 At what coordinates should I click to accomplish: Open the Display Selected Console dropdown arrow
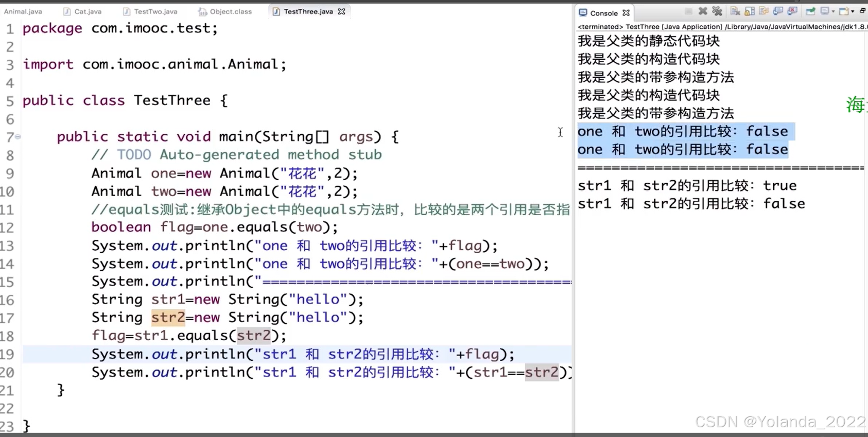833,11
